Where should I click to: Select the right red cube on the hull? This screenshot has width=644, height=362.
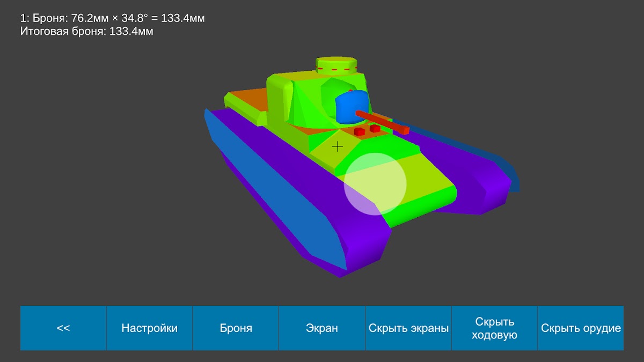coord(375,129)
